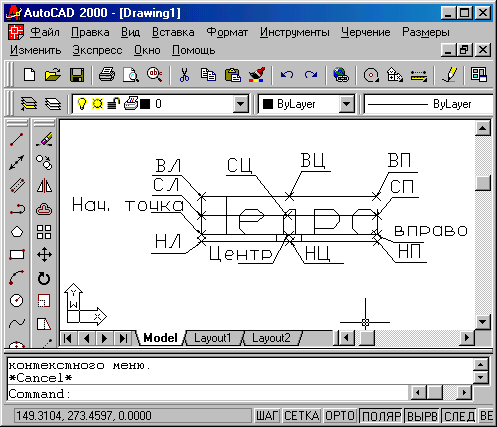Viewport: 497px width, 427px height.
Task: Make Object's Layer Current icon
Action: pos(29,104)
